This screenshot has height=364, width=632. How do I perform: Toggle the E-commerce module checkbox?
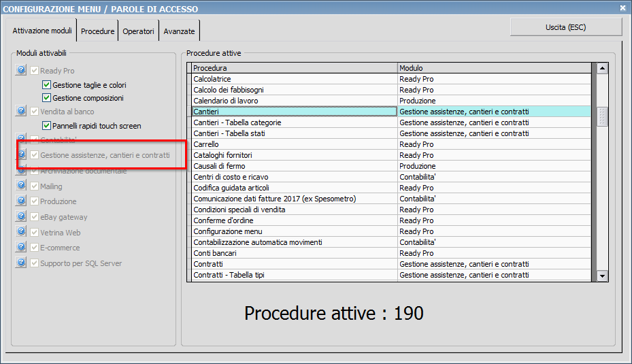[34, 248]
